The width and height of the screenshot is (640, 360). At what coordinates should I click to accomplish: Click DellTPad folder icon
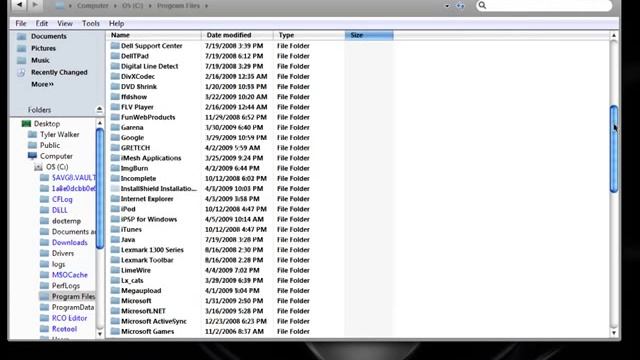point(115,56)
